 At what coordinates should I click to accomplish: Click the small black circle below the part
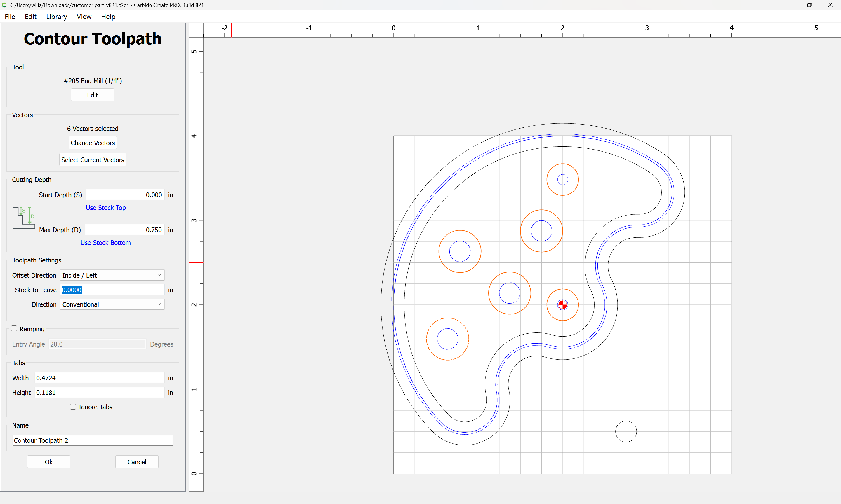[x=626, y=431]
